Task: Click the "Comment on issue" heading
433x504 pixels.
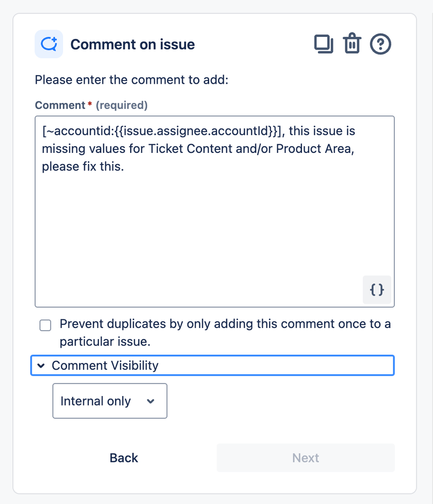Action: click(x=133, y=44)
